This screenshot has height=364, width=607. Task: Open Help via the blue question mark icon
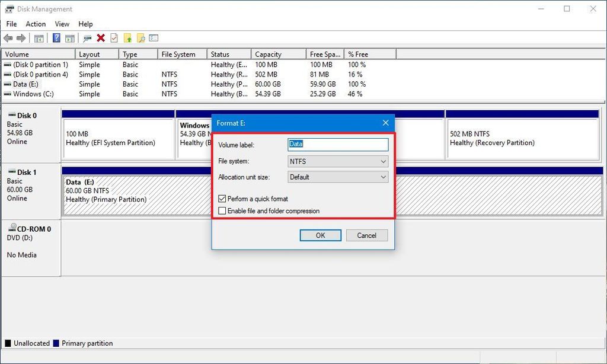tap(56, 38)
